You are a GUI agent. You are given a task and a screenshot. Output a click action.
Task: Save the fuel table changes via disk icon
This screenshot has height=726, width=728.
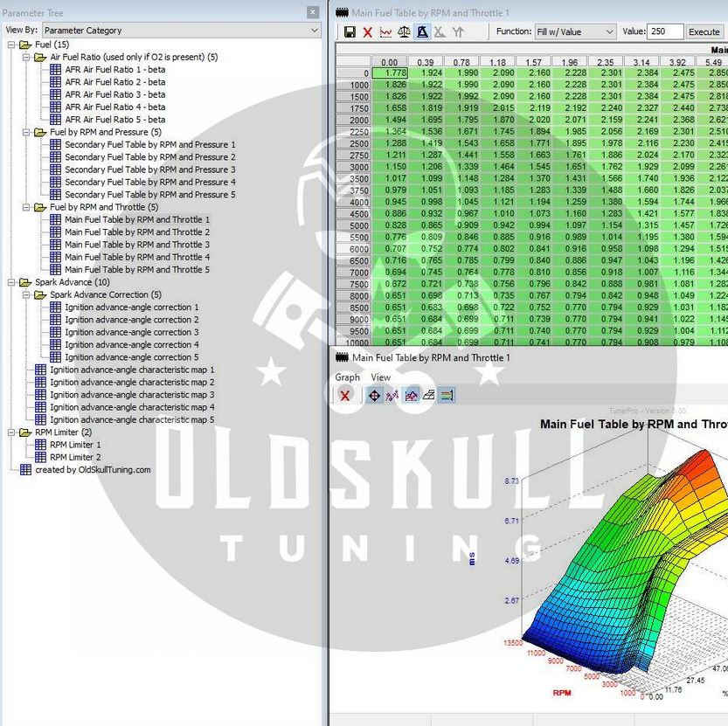[350, 31]
